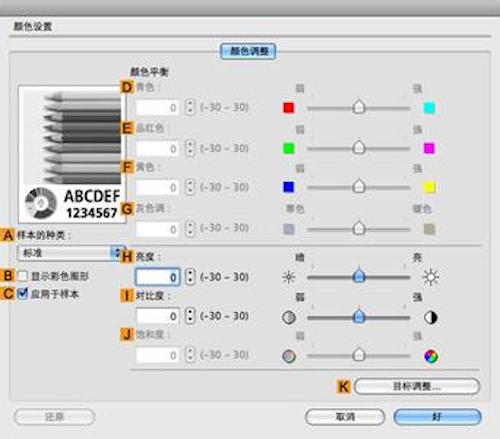Click the red swatch beside the cyan slider
The width and height of the screenshot is (500, 439).
click(289, 108)
